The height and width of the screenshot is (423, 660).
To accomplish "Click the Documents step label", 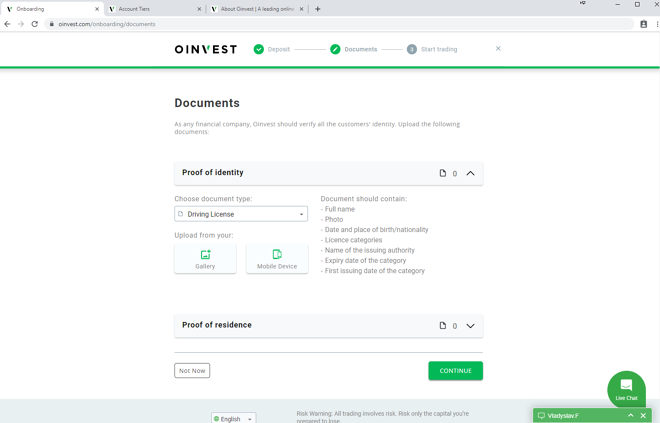I will pos(361,49).
